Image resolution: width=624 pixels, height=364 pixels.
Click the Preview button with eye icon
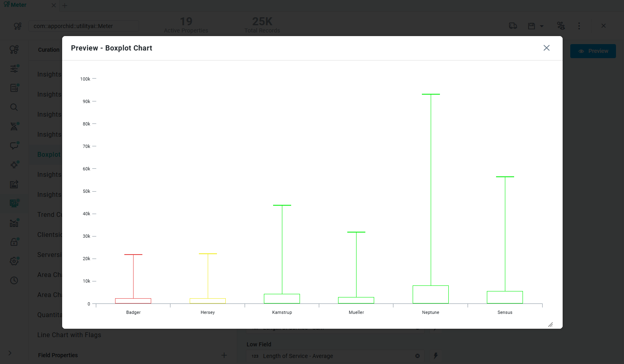point(593,51)
